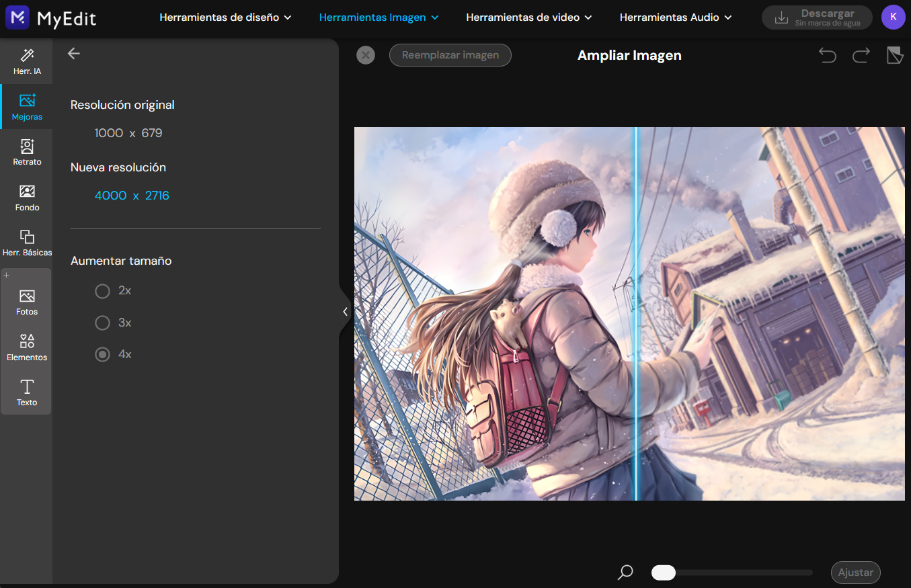This screenshot has width=911, height=588.
Task: Open the Elementos panel
Action: tap(27, 347)
